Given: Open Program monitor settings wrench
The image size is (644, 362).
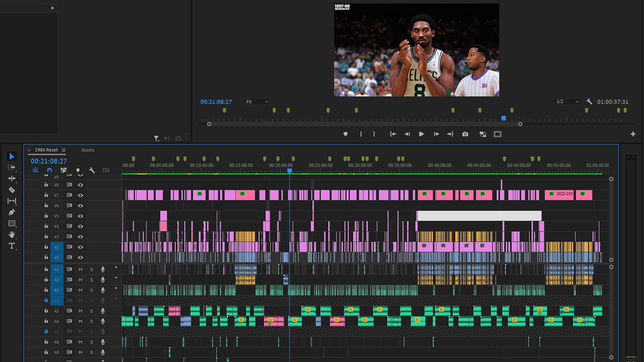Looking at the screenshot, I should click(589, 101).
